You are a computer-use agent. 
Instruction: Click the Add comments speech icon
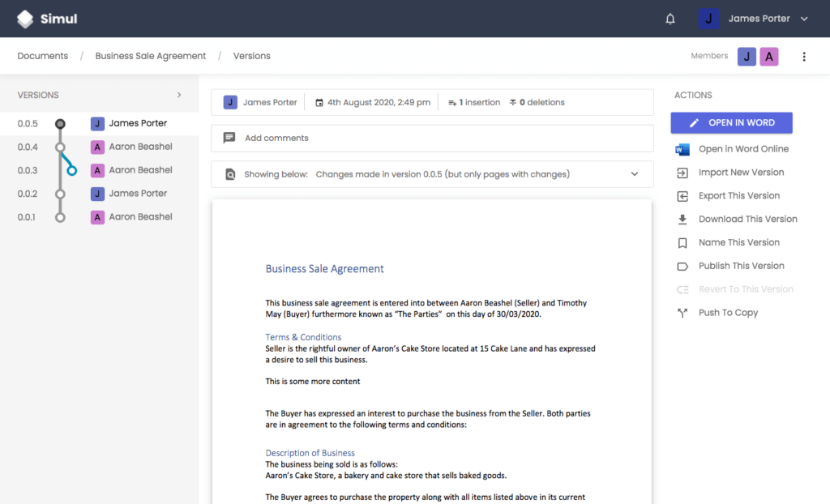(229, 139)
